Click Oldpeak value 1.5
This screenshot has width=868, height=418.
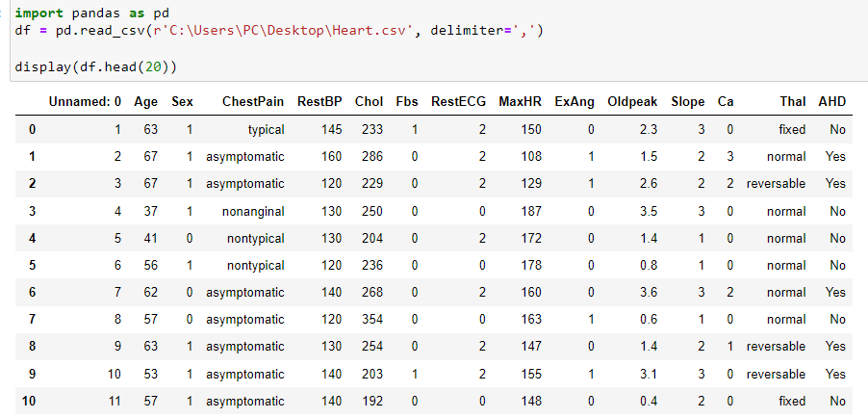[x=649, y=157]
